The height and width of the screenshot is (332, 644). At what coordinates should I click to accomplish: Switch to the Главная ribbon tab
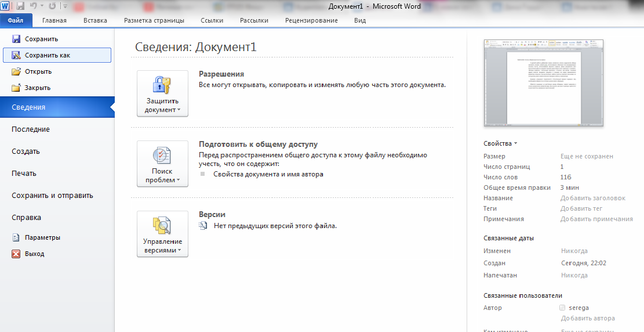(54, 20)
